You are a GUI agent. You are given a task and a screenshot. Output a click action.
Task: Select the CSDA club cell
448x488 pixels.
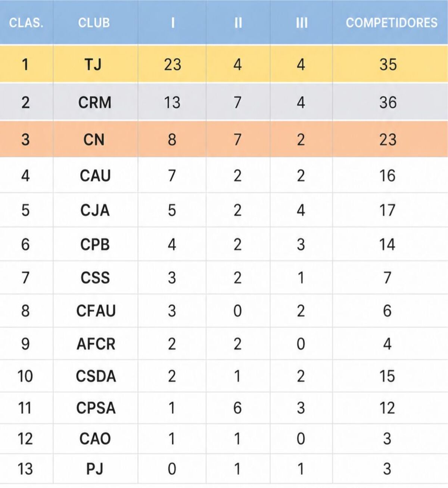96,376
